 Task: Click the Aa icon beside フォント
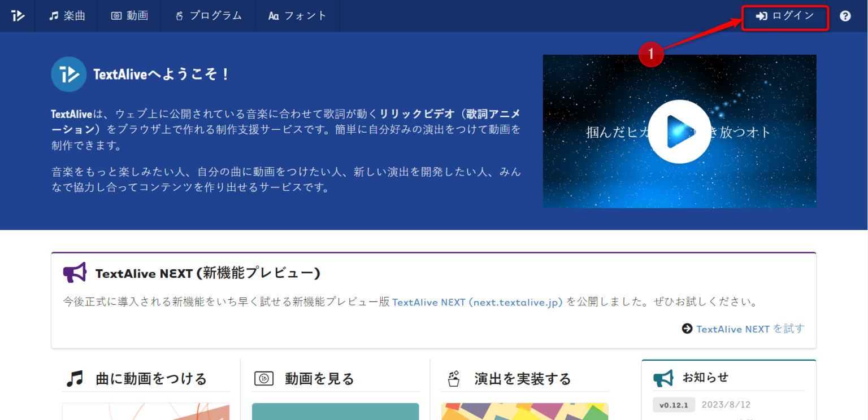point(273,16)
